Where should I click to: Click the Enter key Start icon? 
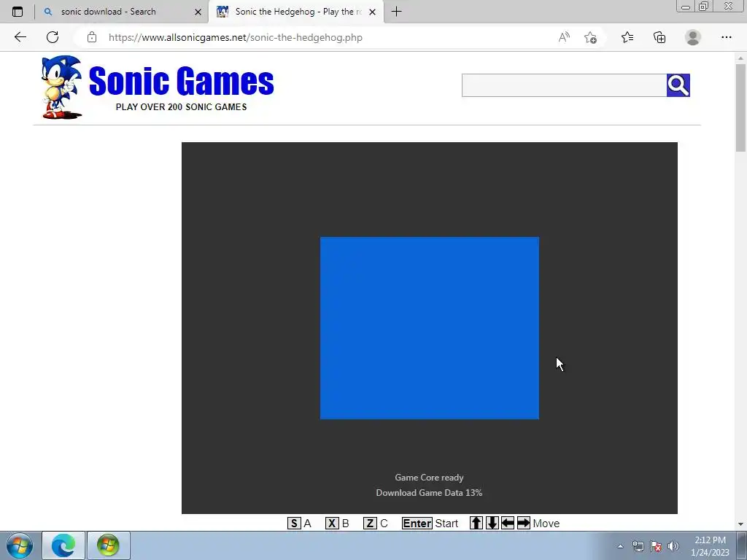point(417,524)
